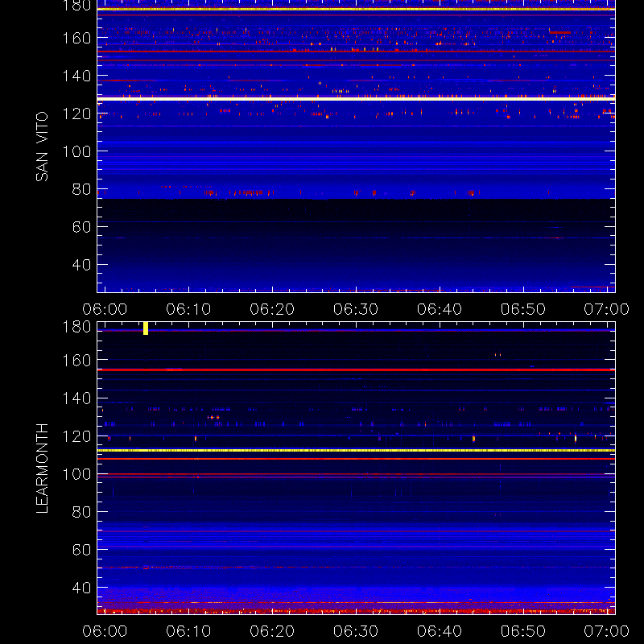Click the yellow marker block in Learmonth plot

(146, 328)
